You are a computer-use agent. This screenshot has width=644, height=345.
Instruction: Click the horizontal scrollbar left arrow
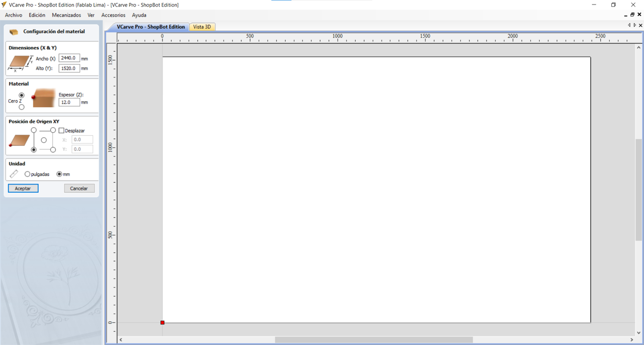pyautogui.click(x=121, y=340)
